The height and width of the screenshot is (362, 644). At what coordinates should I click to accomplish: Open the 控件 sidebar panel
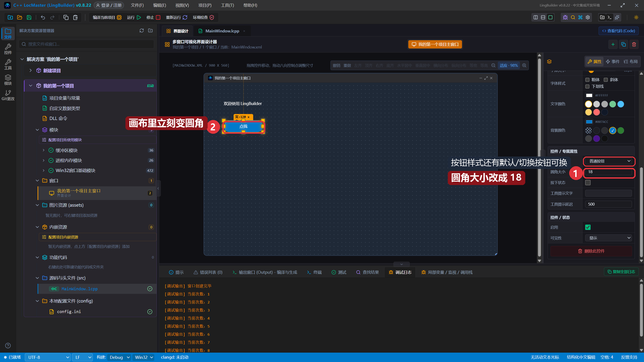coord(8,49)
